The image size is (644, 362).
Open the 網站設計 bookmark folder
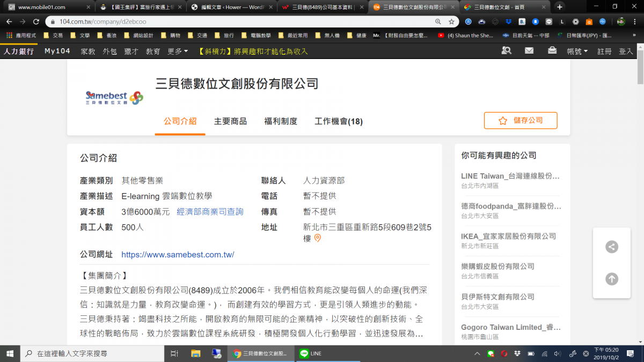(138, 35)
